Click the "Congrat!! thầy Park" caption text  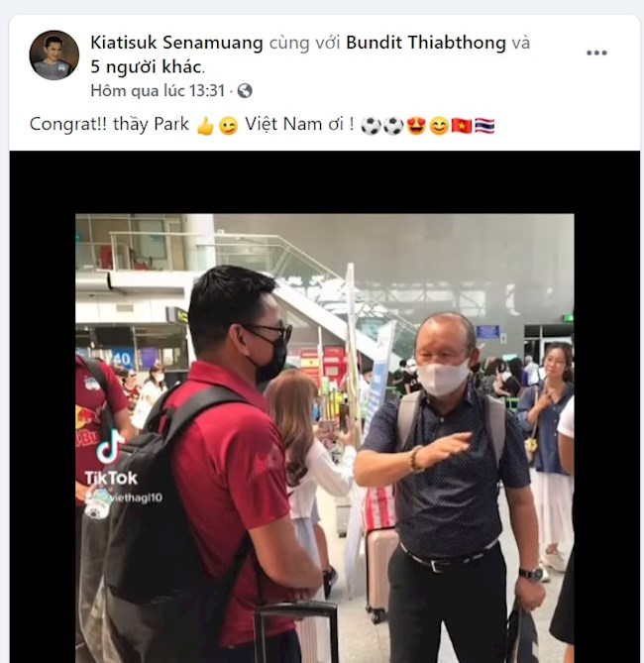click(x=109, y=124)
